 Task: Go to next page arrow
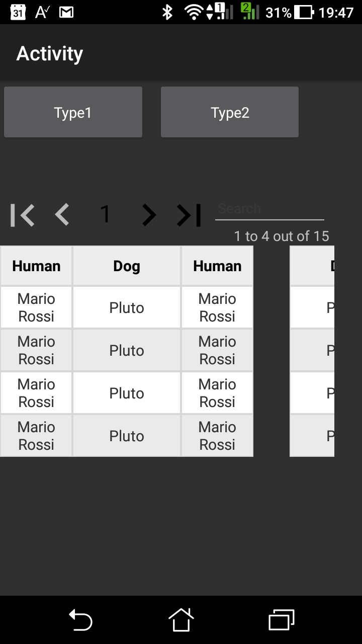click(x=148, y=215)
